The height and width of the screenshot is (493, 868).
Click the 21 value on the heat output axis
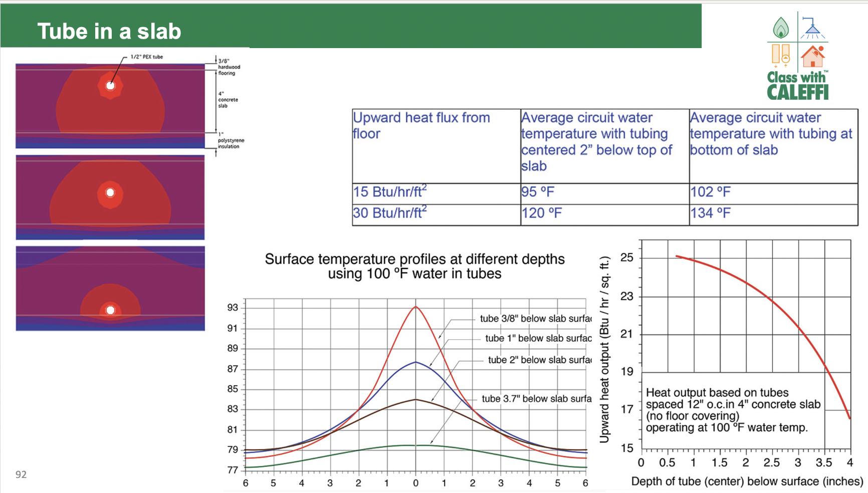click(x=627, y=334)
